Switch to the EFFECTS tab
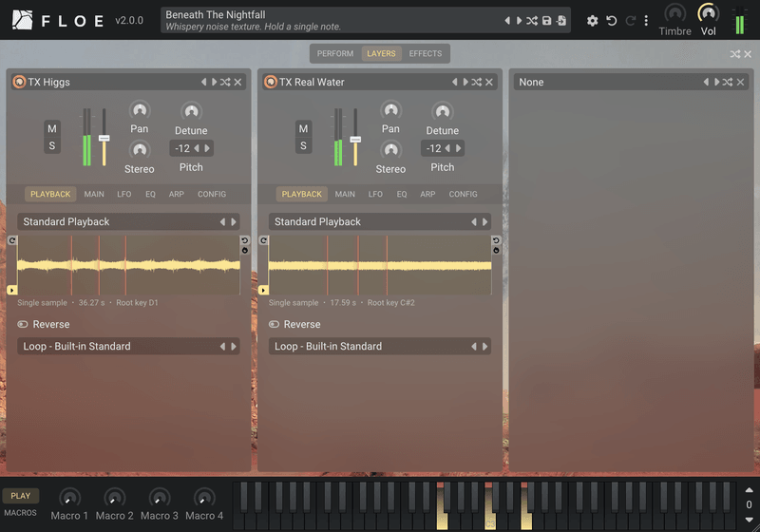The width and height of the screenshot is (760, 532). click(425, 54)
